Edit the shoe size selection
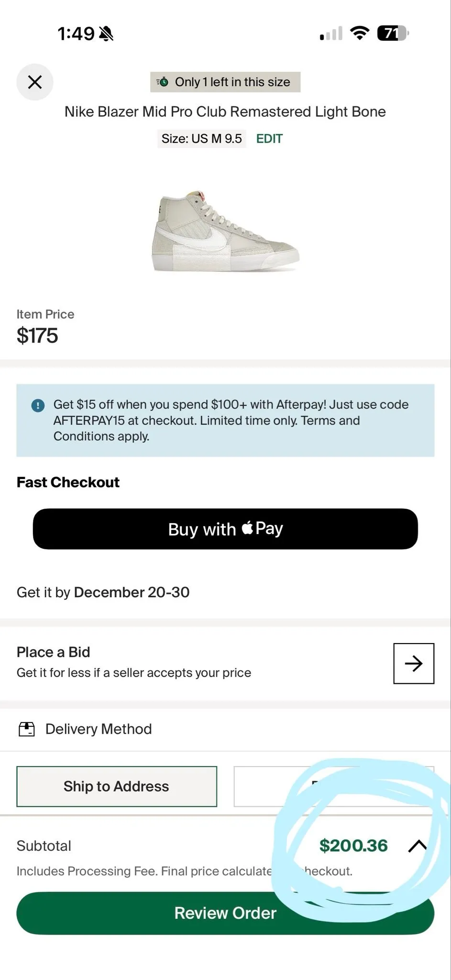The width and height of the screenshot is (451, 980). 269,139
